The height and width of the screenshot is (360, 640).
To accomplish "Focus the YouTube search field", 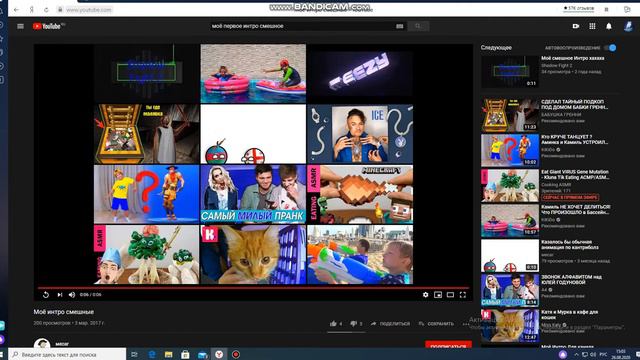I will click(x=302, y=26).
